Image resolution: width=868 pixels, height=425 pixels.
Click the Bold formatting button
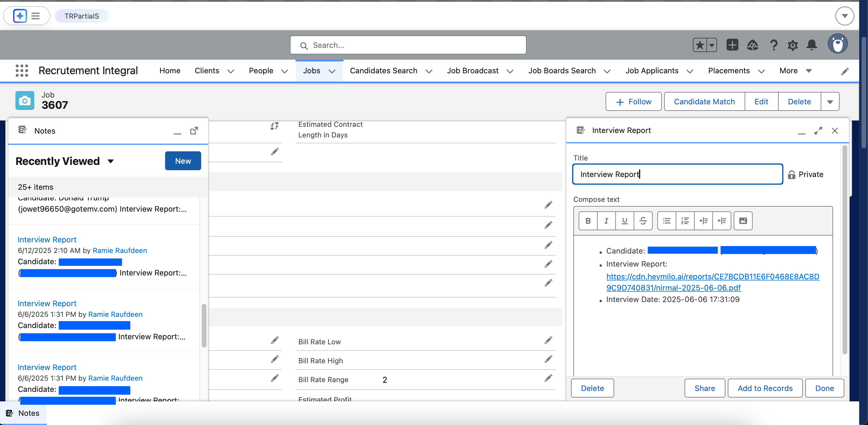[x=588, y=221]
